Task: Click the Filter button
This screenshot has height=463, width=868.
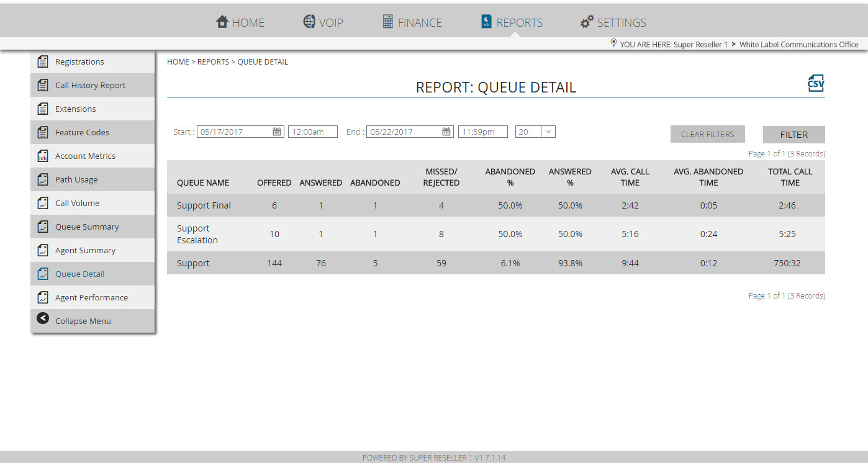Action: [x=793, y=134]
